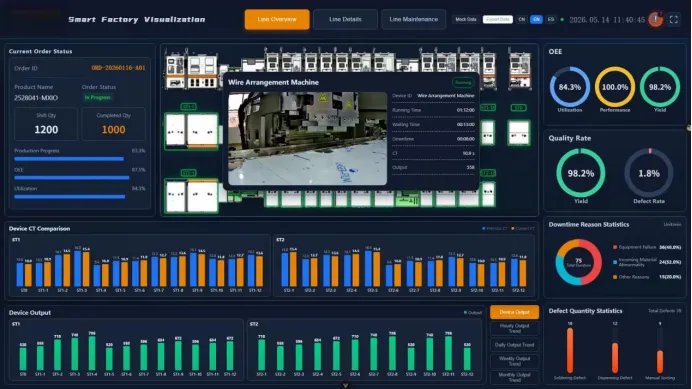Click the Mock Data button

[466, 19]
